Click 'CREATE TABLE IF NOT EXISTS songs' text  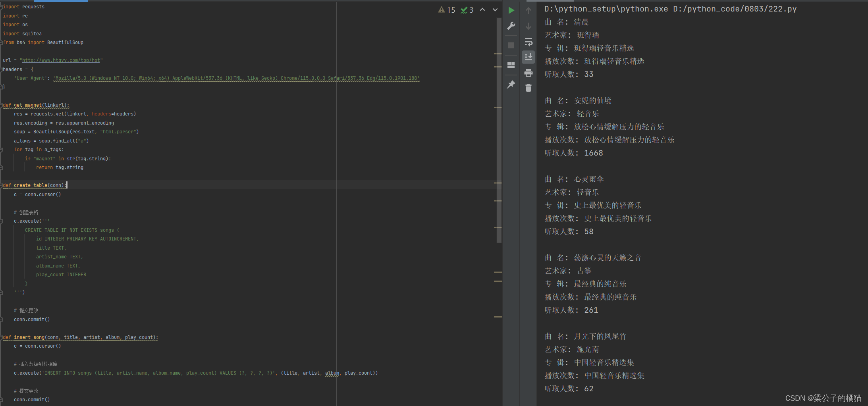point(69,230)
